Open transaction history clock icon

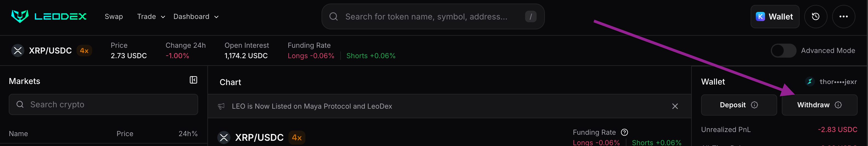815,16
